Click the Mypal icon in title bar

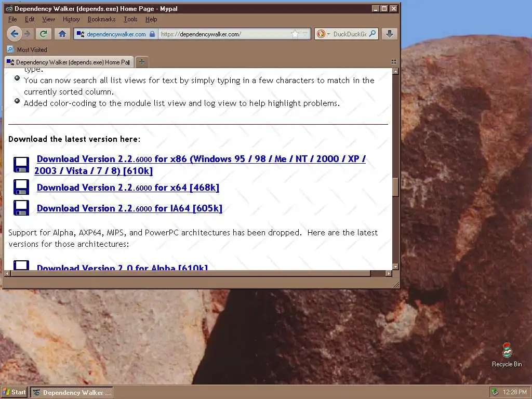point(9,8)
